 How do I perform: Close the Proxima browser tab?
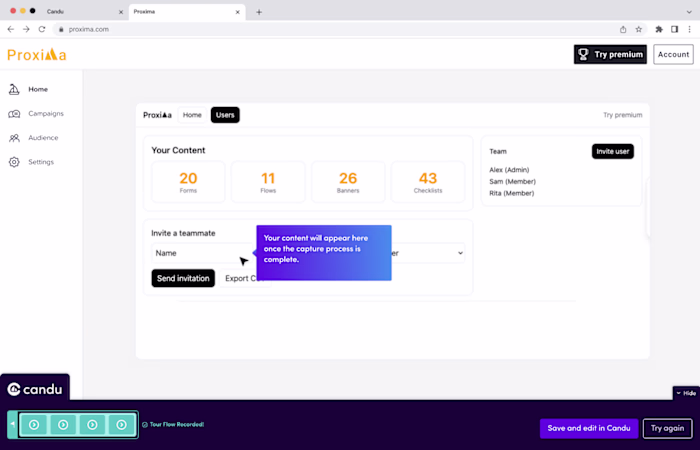(x=238, y=12)
